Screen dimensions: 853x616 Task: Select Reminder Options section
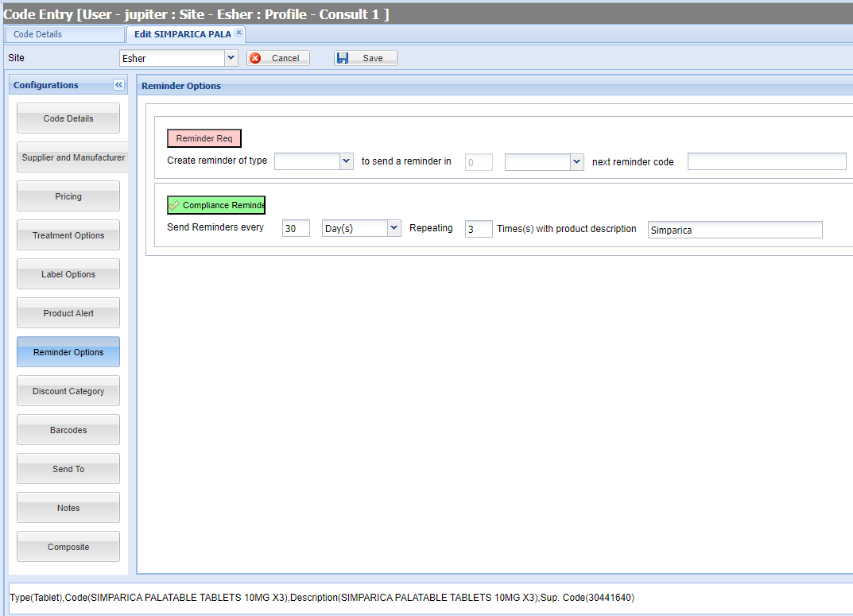[68, 352]
